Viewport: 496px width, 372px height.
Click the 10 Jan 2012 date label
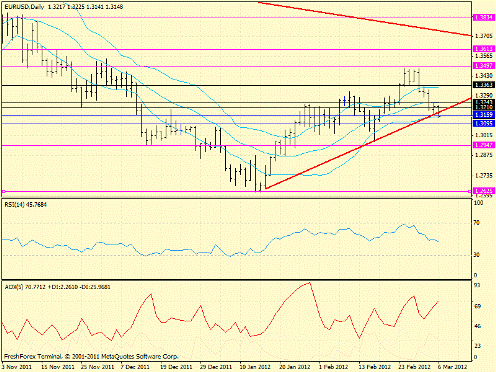(255, 367)
